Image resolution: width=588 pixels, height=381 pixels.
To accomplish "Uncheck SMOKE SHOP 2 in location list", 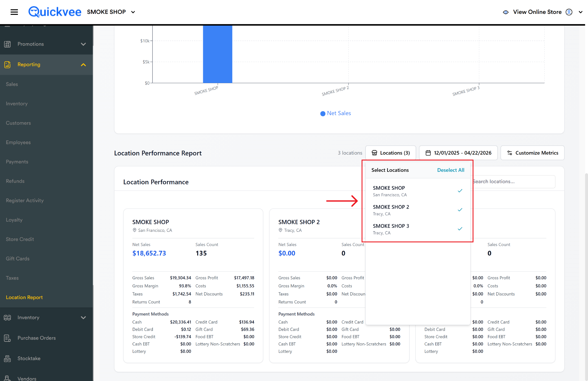I will click(418, 210).
